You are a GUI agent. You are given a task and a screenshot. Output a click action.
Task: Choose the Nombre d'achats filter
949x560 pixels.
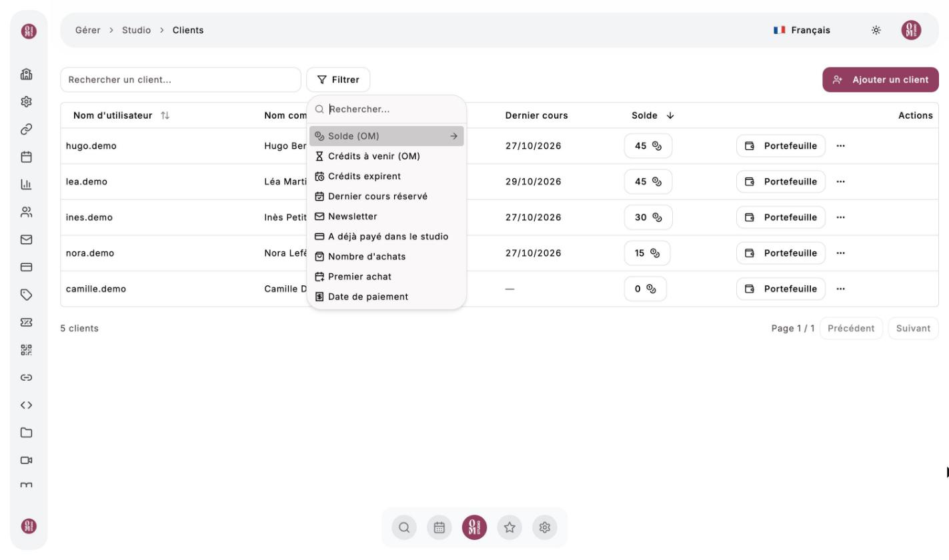point(387,256)
